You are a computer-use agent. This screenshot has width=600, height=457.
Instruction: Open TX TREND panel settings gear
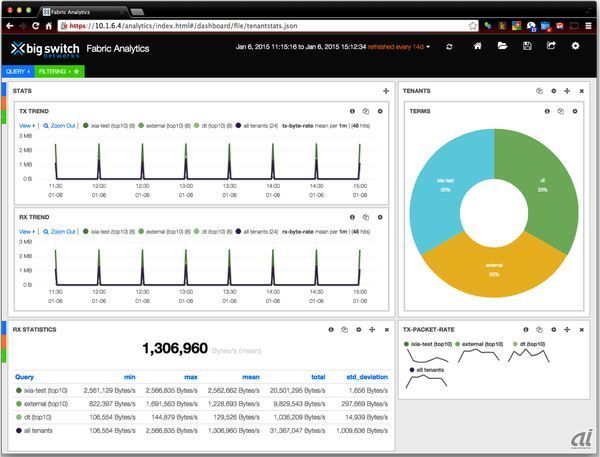(x=379, y=111)
